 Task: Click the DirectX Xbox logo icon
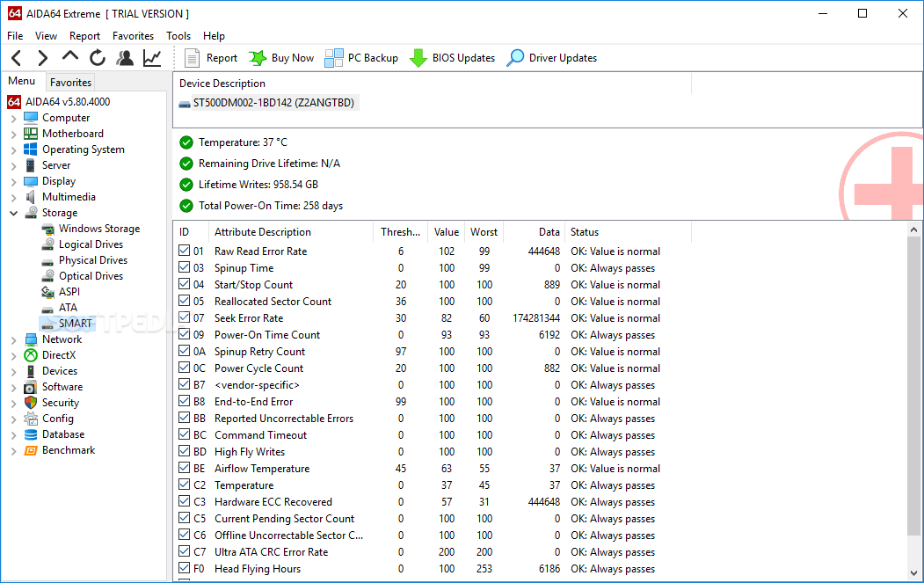click(x=31, y=355)
